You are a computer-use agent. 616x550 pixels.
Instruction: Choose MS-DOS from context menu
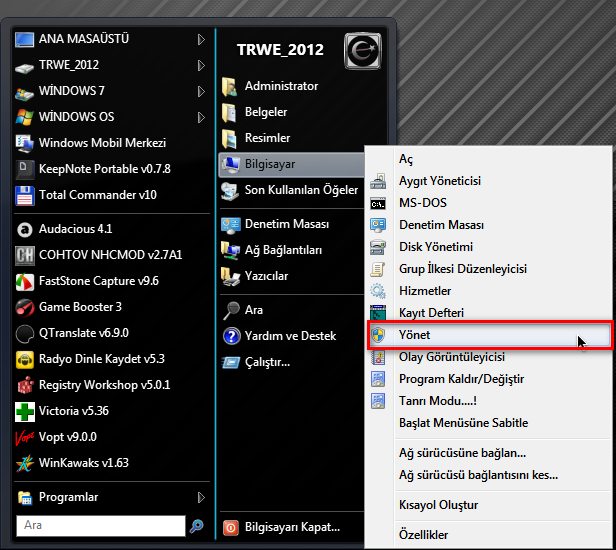coord(489,203)
